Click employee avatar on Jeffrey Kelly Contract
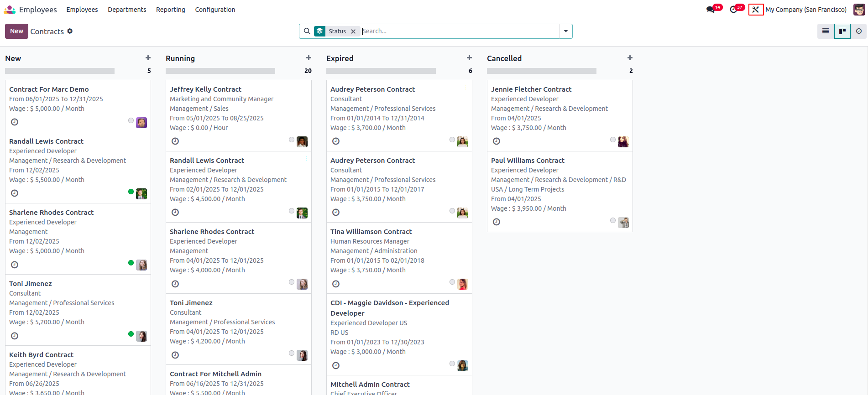868x395 pixels. (302, 142)
